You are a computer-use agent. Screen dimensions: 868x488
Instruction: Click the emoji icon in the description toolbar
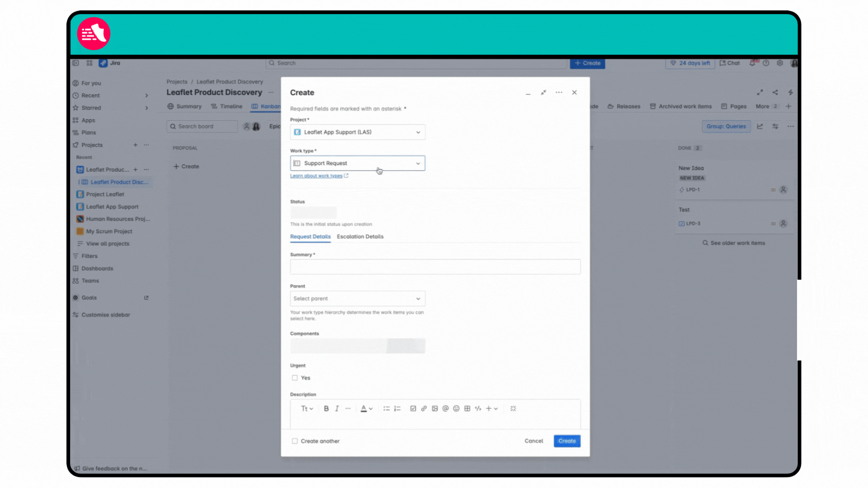pos(456,408)
